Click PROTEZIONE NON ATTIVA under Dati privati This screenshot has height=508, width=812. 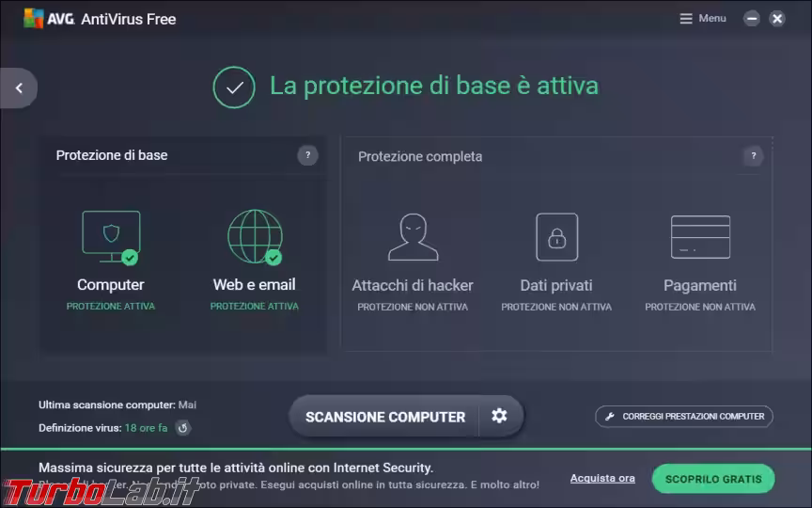tap(556, 307)
